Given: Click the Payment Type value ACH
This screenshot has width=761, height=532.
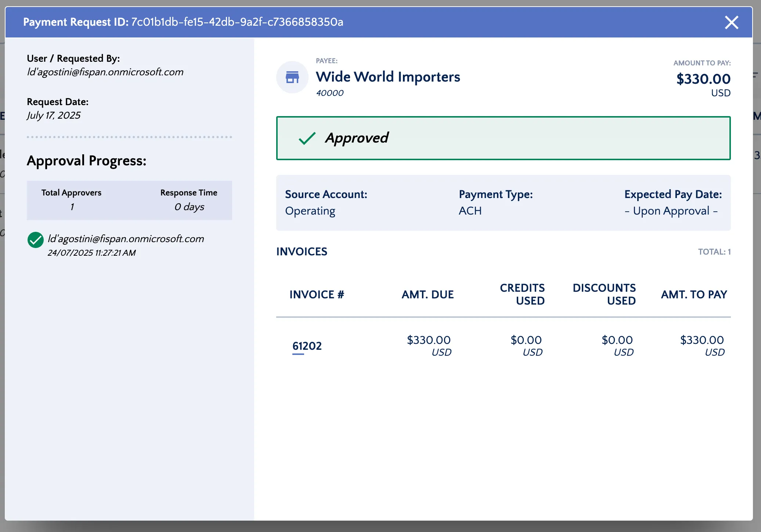Looking at the screenshot, I should tap(470, 211).
